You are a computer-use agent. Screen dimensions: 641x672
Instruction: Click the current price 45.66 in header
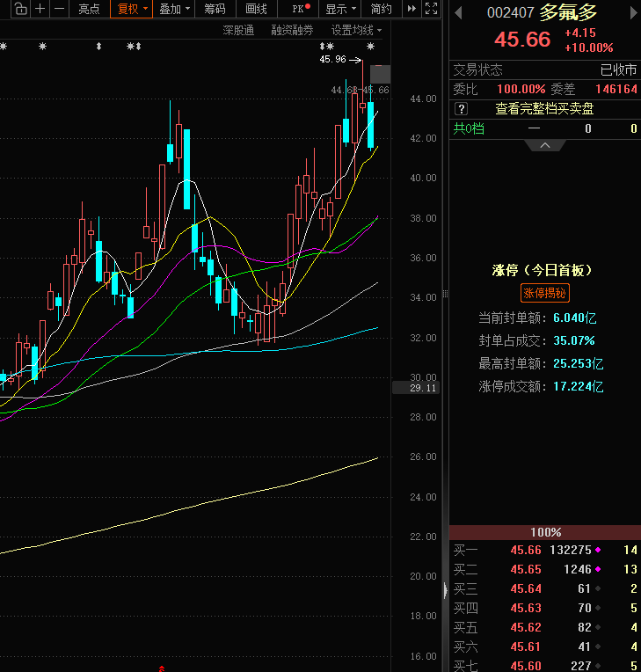tap(522, 40)
